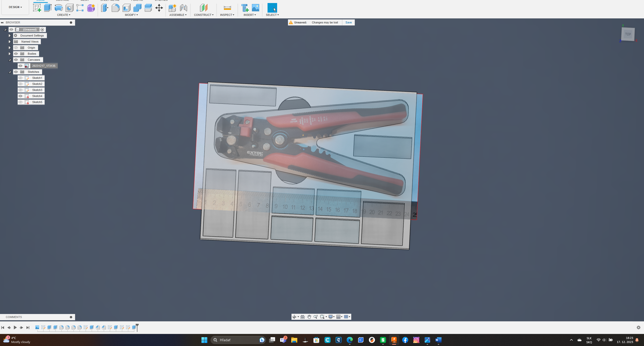Viewport: 644px width, 346px height.
Task: Show the Origin folder
Action: (x=16, y=48)
